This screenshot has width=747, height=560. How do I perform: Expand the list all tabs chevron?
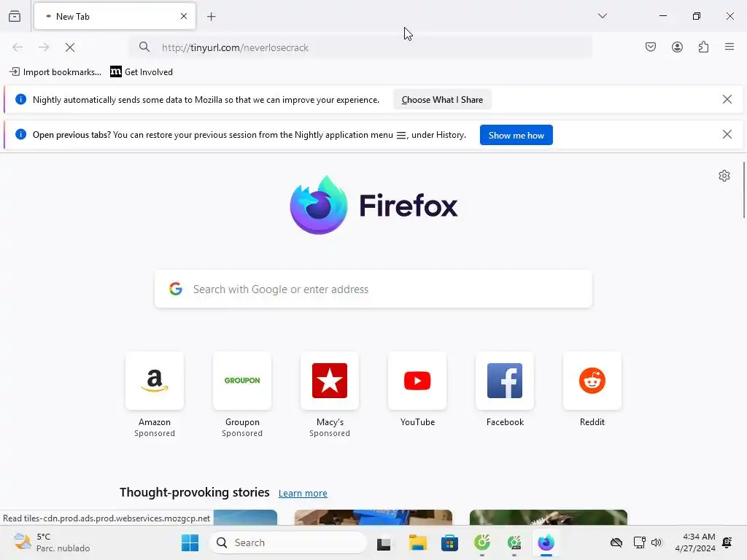pyautogui.click(x=602, y=16)
